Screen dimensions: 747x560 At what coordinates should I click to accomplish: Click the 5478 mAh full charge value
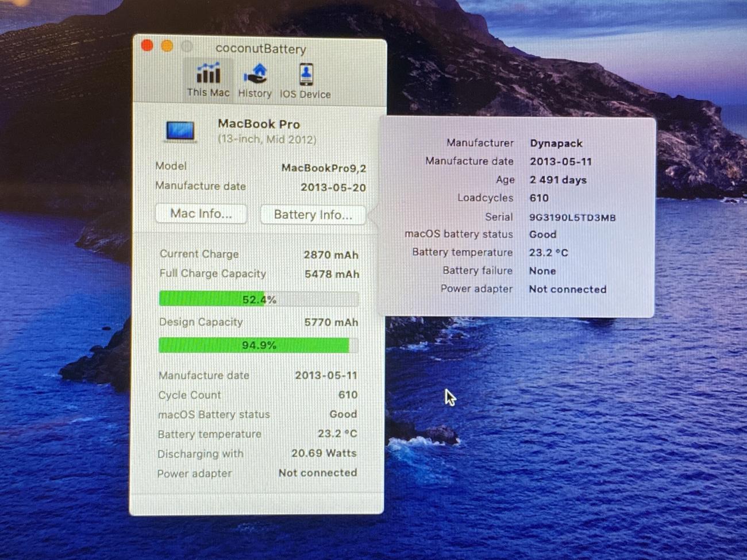tap(332, 275)
